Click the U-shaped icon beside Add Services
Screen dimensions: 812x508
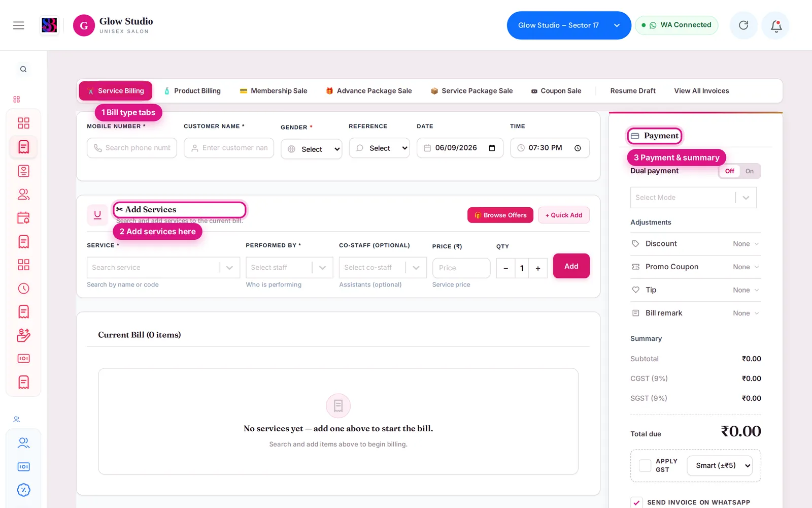pyautogui.click(x=97, y=215)
